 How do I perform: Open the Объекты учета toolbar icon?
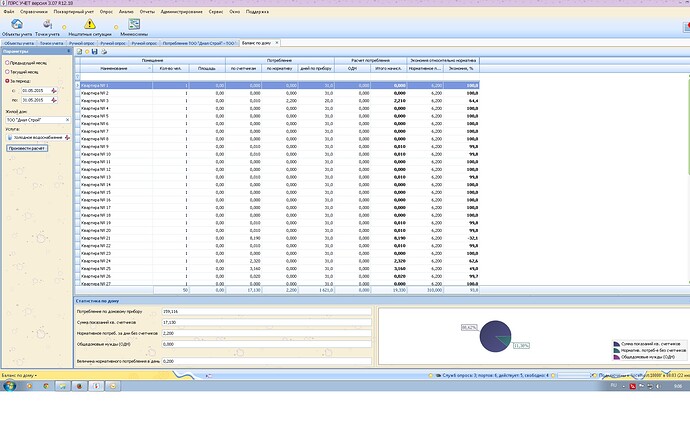click(x=17, y=27)
